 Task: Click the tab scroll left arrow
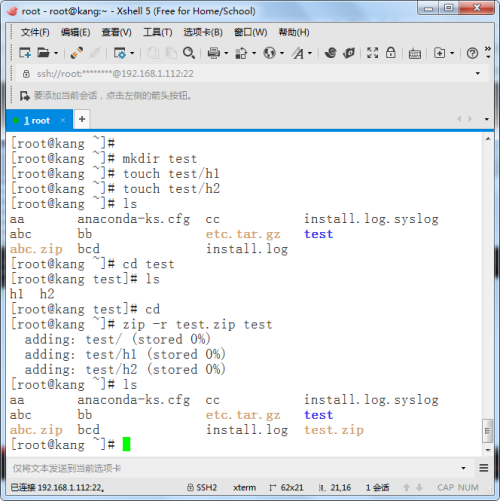tap(459, 119)
